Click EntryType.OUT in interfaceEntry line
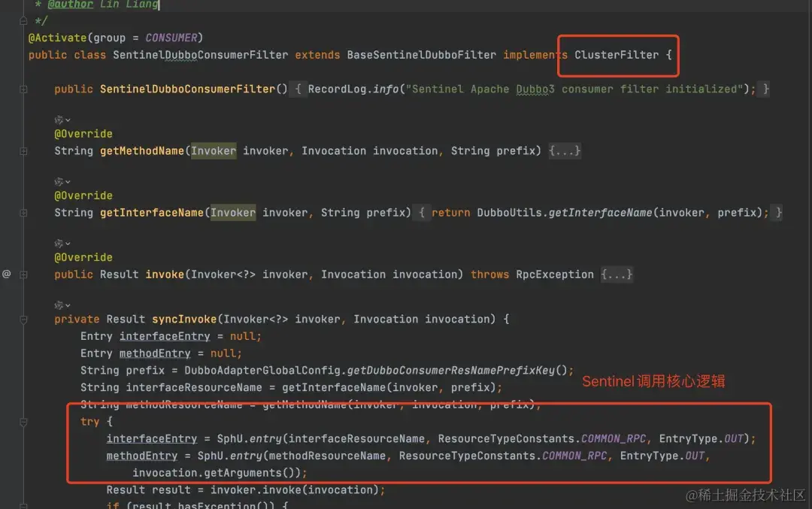 [x=701, y=438]
